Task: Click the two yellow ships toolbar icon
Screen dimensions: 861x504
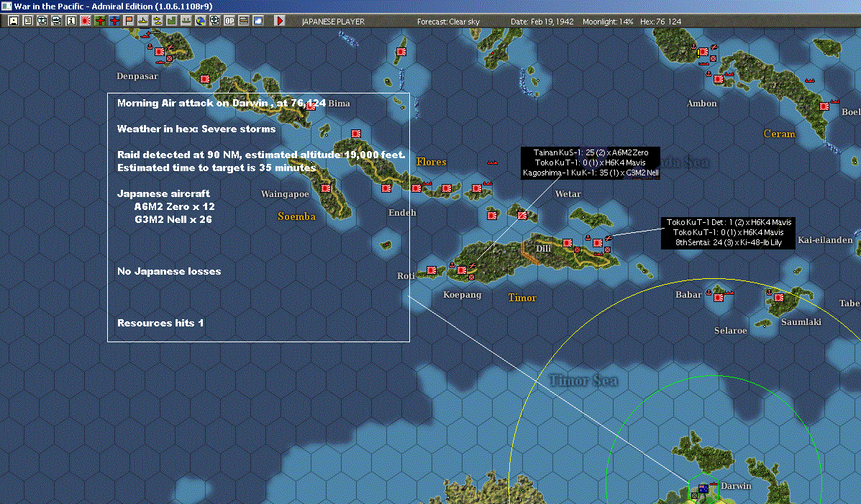Action: coord(157,21)
